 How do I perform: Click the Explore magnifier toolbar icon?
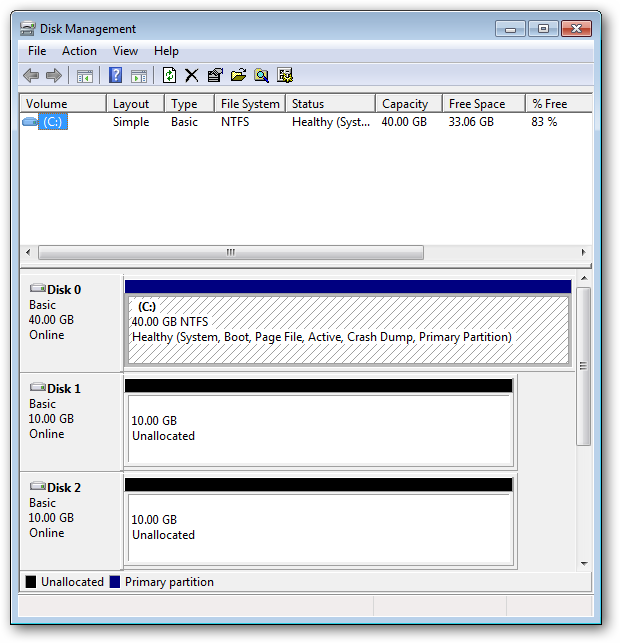click(x=261, y=75)
